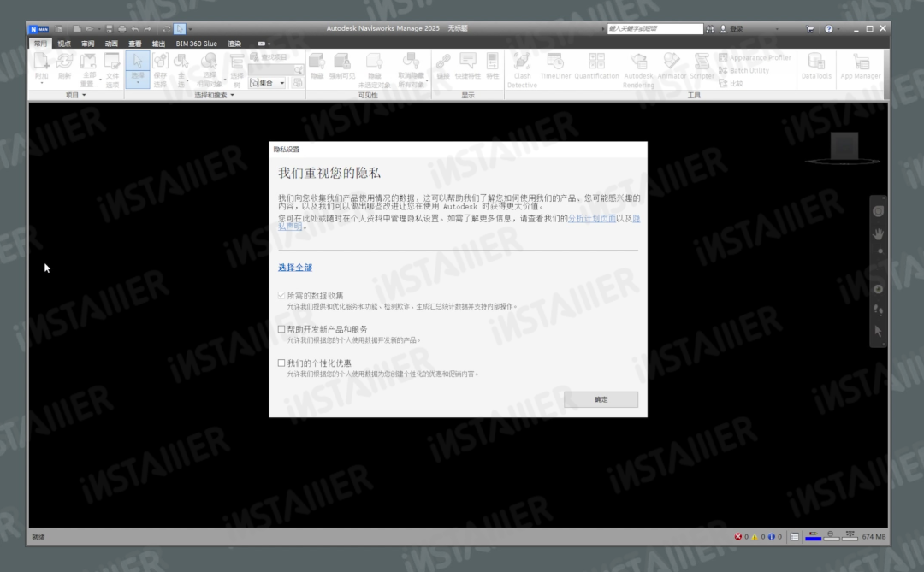The height and width of the screenshot is (572, 924).
Task: Switch to the 动画 ribbon tab
Action: point(111,44)
